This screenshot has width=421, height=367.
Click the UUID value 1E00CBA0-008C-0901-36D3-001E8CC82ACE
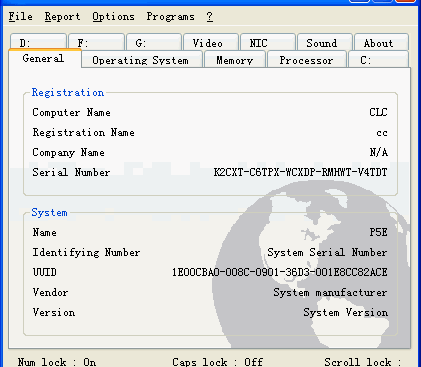(x=280, y=272)
